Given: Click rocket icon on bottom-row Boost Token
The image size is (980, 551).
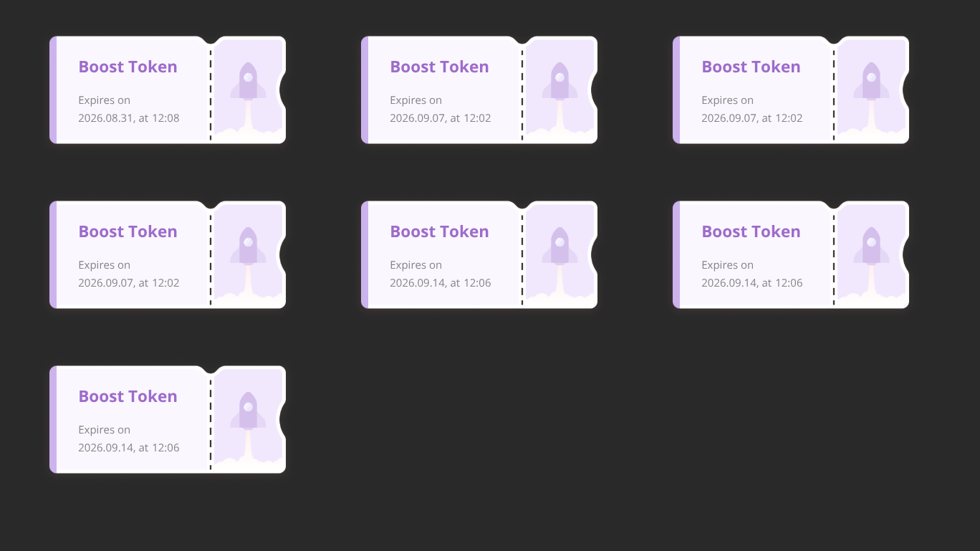Looking at the screenshot, I should [x=248, y=411].
